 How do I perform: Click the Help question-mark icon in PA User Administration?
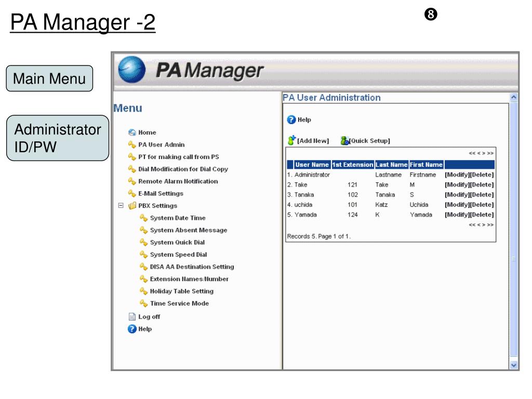point(291,119)
